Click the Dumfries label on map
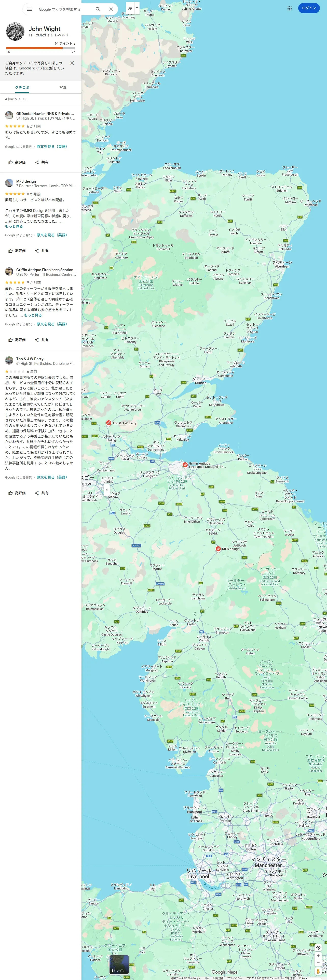This screenshot has width=327, height=980. [142, 610]
